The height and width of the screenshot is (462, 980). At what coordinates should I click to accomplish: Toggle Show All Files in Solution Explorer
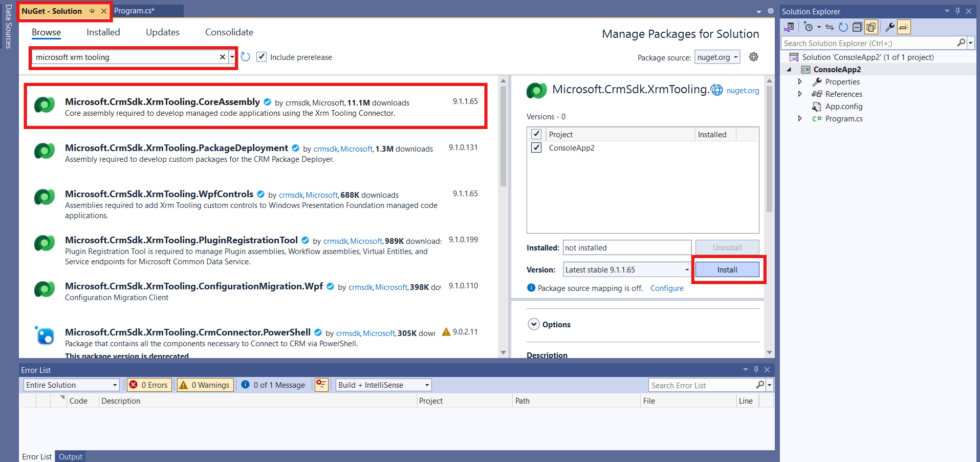870,27
